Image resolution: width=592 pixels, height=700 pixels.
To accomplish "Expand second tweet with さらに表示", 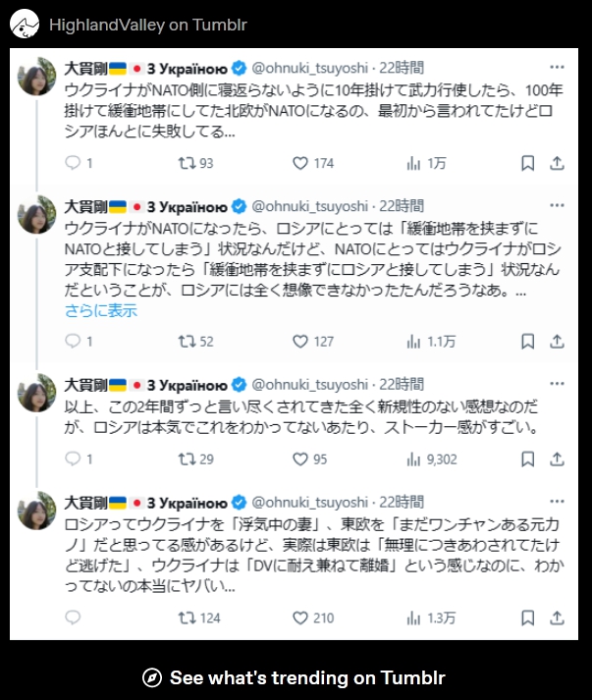I will click(x=101, y=311).
